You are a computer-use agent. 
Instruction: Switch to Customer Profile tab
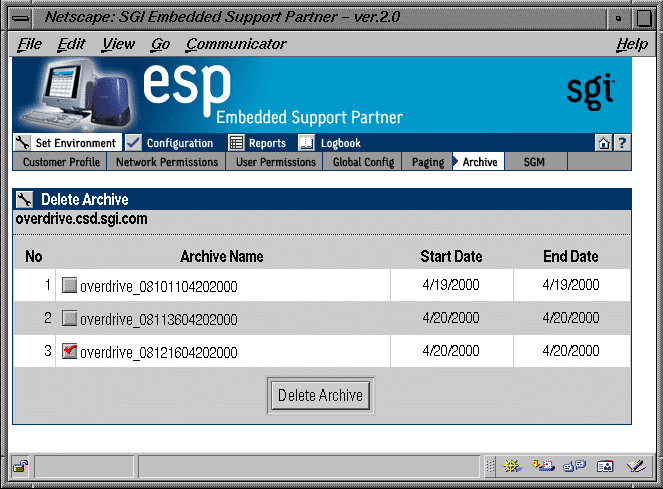click(x=60, y=162)
